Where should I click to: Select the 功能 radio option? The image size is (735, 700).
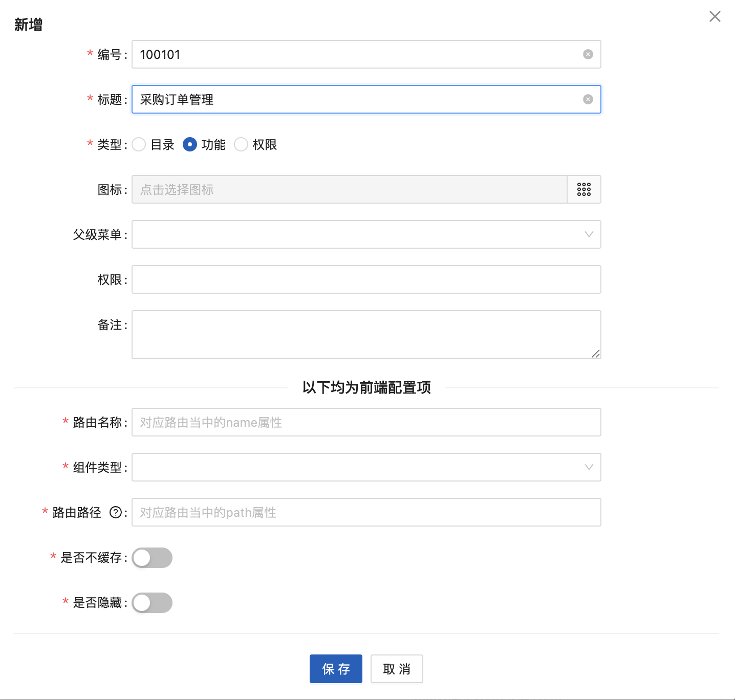point(190,145)
